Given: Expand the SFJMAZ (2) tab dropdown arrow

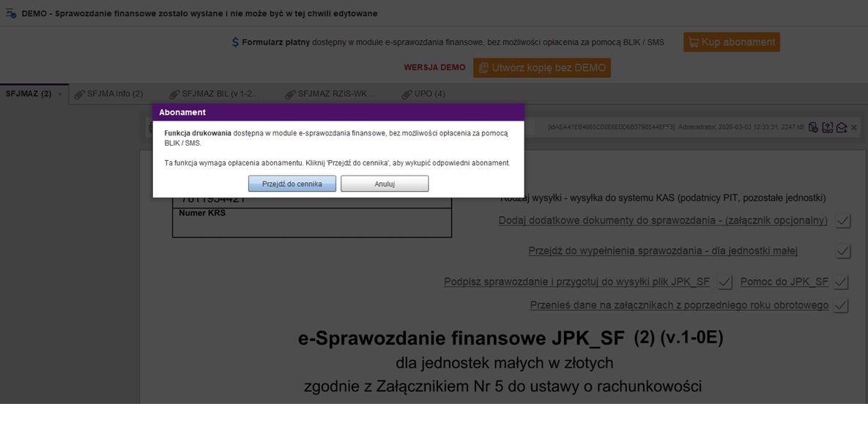Looking at the screenshot, I should point(60,94).
